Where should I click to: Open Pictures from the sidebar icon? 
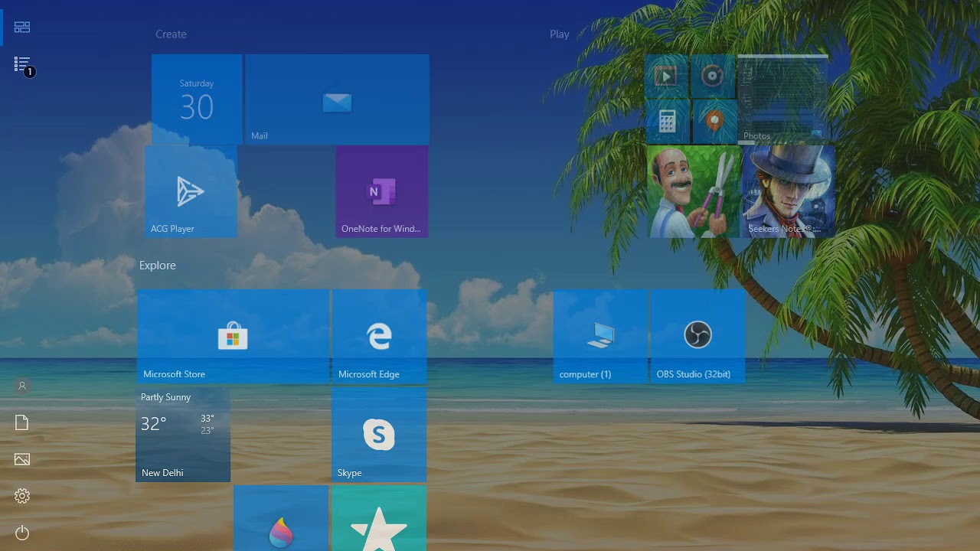click(x=22, y=459)
